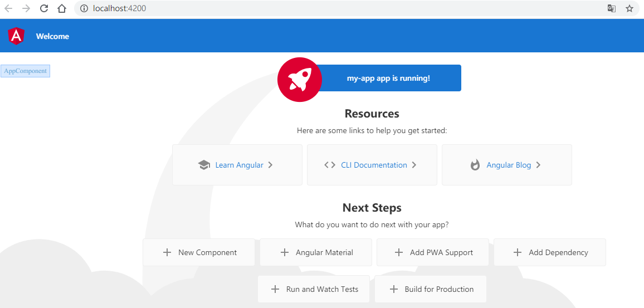
Task: Click 'What do you want to do next' text
Action: [372, 225]
